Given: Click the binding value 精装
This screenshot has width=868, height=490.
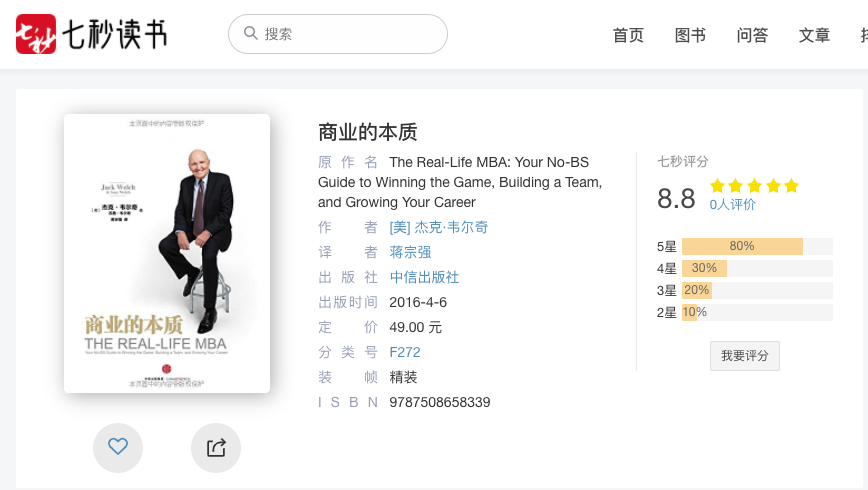Looking at the screenshot, I should [403, 378].
